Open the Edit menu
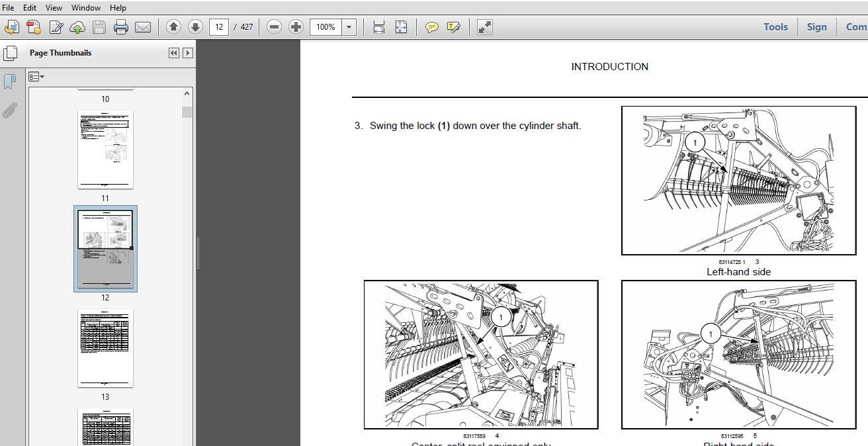This screenshot has height=446, width=868. click(x=30, y=8)
